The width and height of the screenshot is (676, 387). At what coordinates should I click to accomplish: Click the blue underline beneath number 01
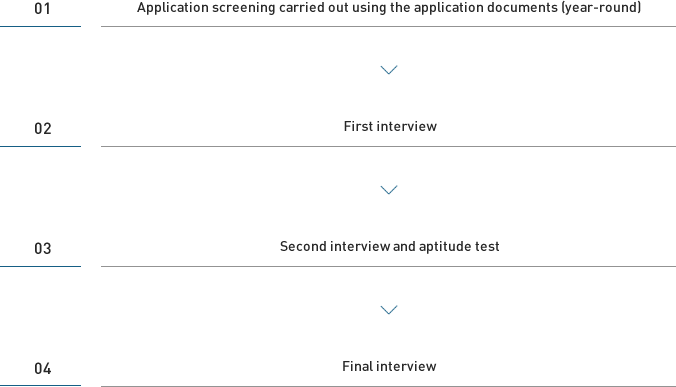[x=41, y=26]
